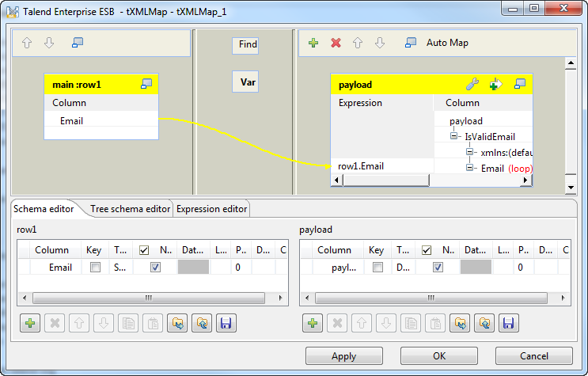Remove selected column in payload schema
The height and width of the screenshot is (376, 588).
[337, 323]
